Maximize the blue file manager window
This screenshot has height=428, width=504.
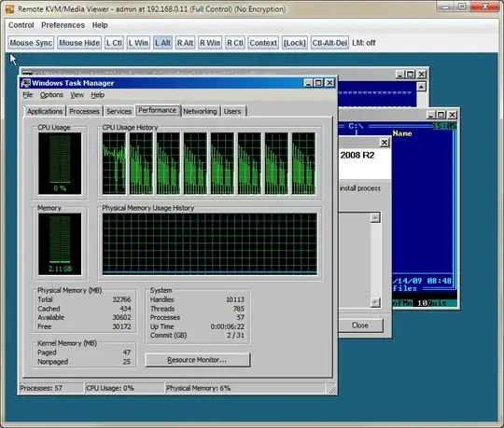click(x=441, y=115)
